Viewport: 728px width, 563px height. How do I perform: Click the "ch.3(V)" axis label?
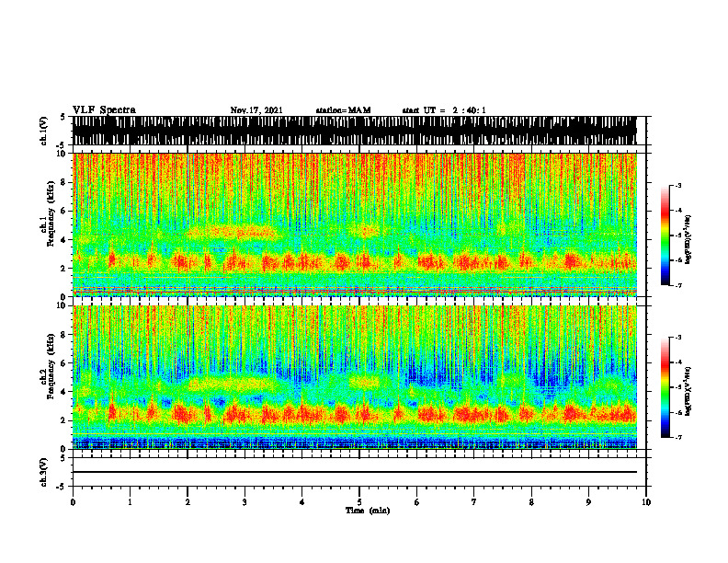[x=43, y=472]
